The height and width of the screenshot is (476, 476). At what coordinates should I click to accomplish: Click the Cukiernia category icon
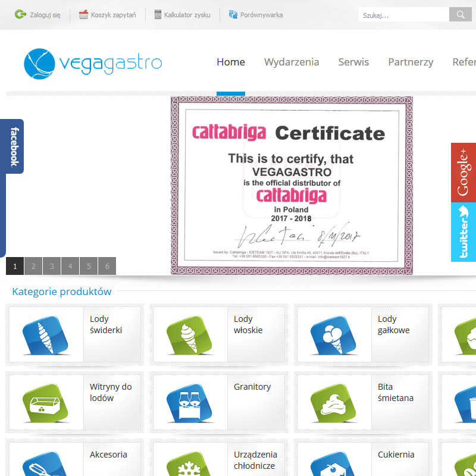pos(333,464)
